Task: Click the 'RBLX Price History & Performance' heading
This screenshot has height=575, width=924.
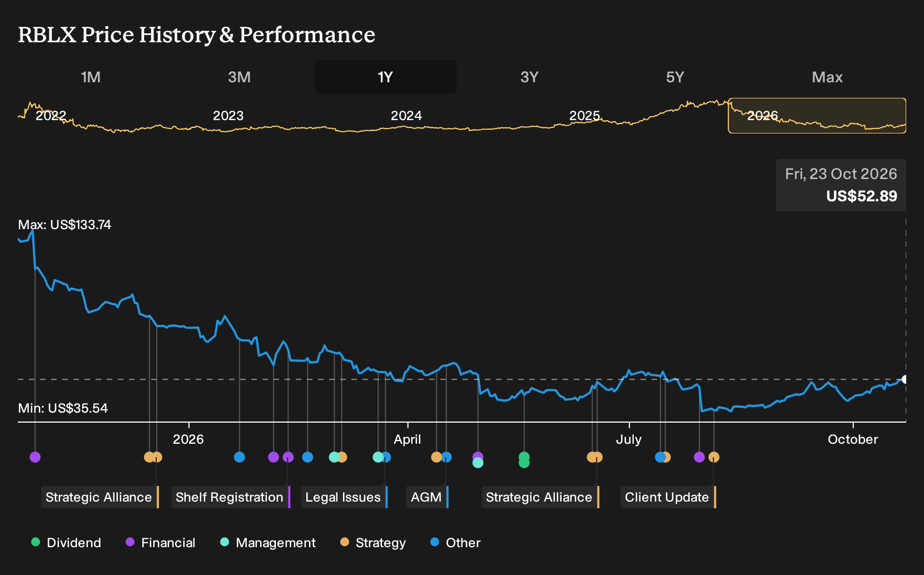Action: click(197, 34)
